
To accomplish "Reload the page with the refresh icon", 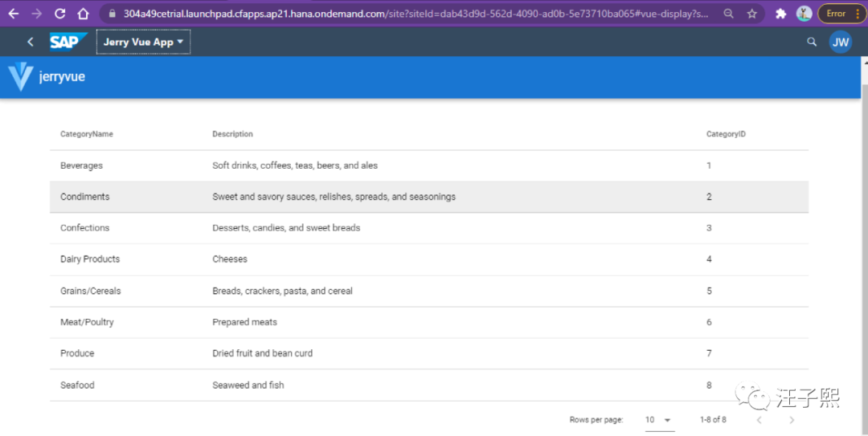I will pos(59,14).
